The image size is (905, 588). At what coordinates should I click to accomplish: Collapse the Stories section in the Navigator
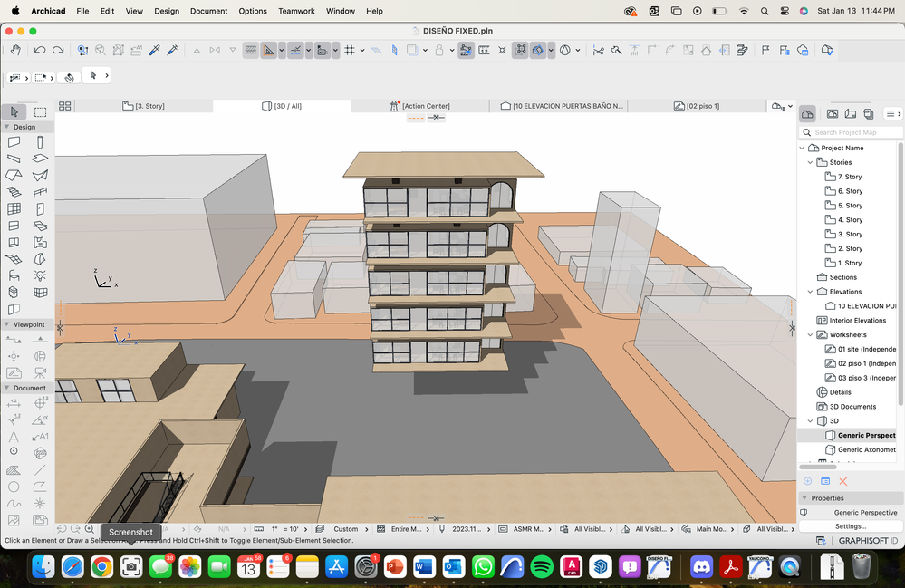809,162
